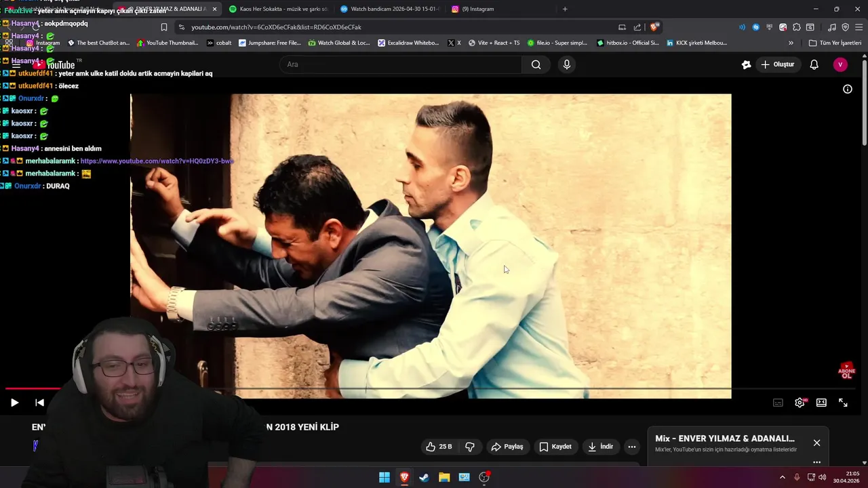This screenshot has width=868, height=488.
Task: Click the video info card icon
Action: [848, 89]
